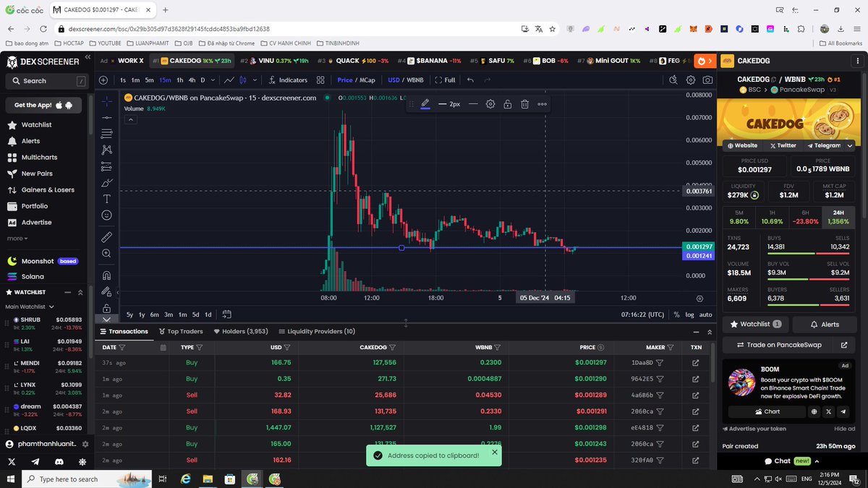Expand timeframe dropdown arrow next to D

(213, 80)
